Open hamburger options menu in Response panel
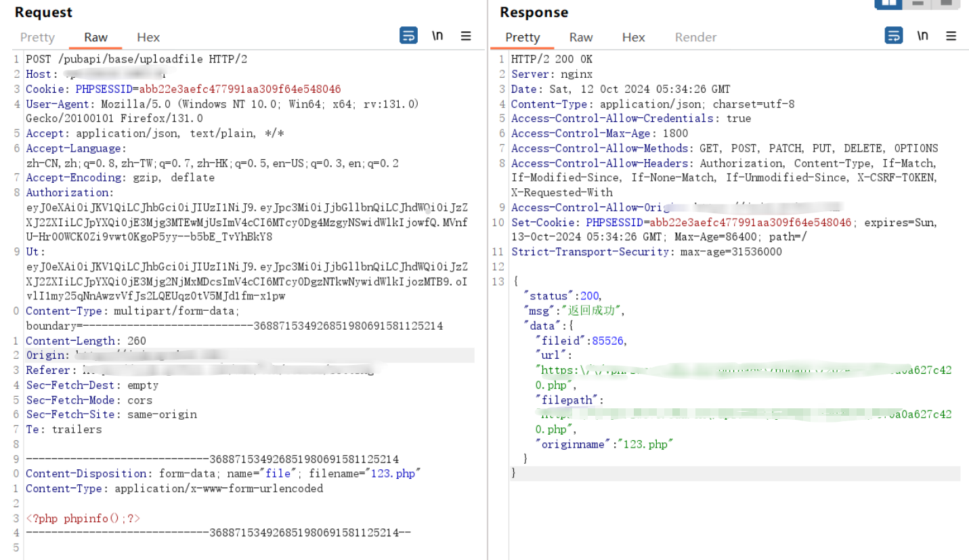The height and width of the screenshot is (560, 969). tap(951, 36)
